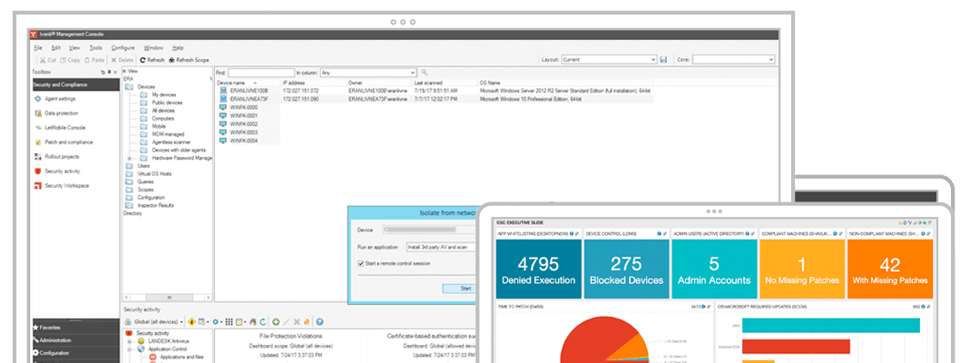Open Rollout projects from the Toolbox
The image size is (980, 363).
click(x=62, y=156)
